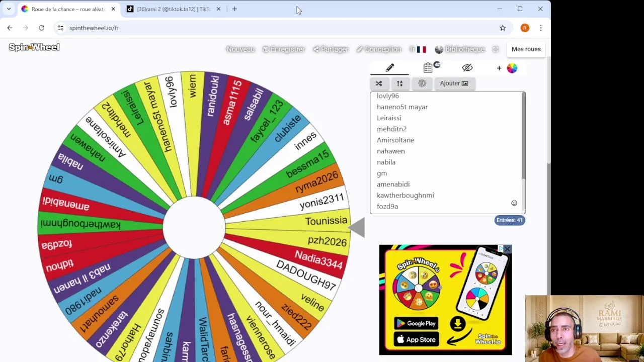Click the gm entry
The width and height of the screenshot is (644, 362).
click(382, 173)
